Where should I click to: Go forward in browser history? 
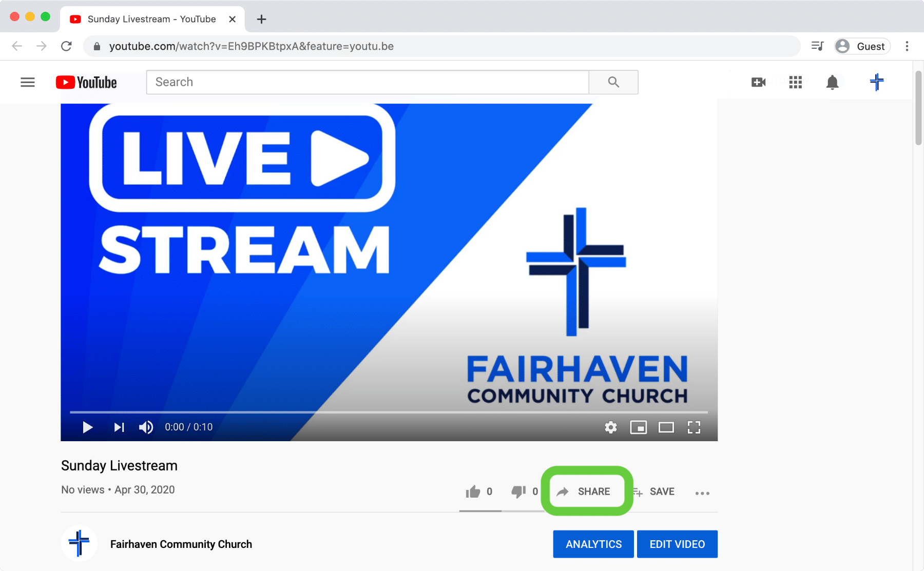(42, 46)
